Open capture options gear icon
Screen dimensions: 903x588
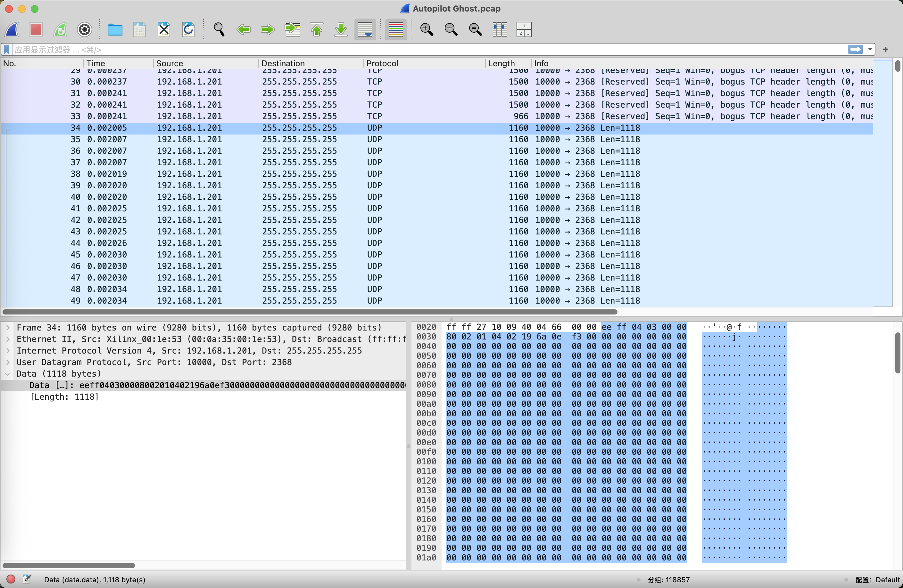pyautogui.click(x=85, y=29)
